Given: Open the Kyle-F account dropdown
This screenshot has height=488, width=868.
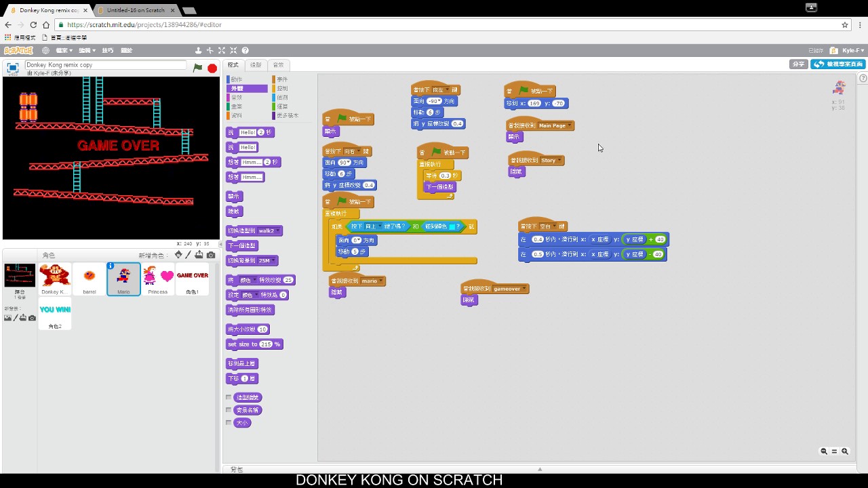Looking at the screenshot, I should coord(853,50).
